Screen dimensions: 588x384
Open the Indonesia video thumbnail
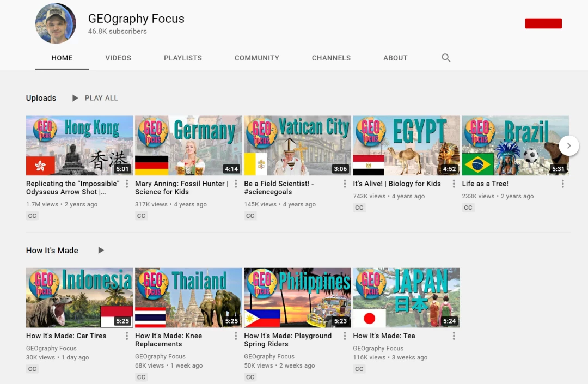pos(79,298)
